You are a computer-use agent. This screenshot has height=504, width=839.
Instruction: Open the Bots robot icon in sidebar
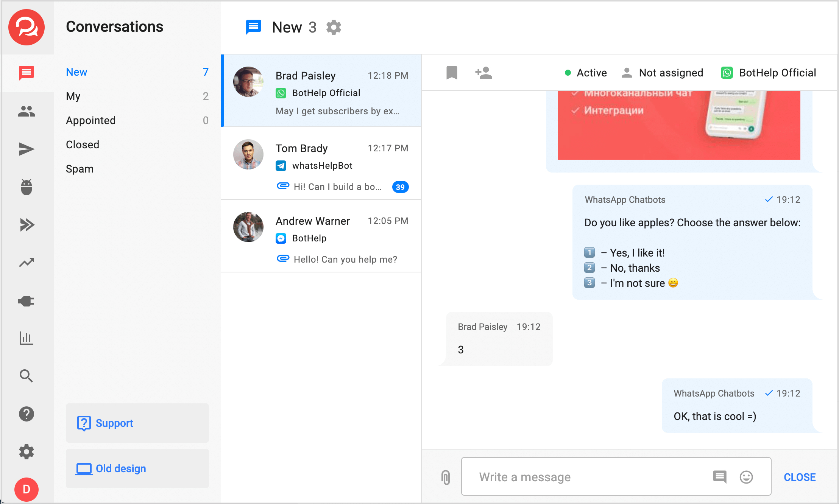click(27, 187)
